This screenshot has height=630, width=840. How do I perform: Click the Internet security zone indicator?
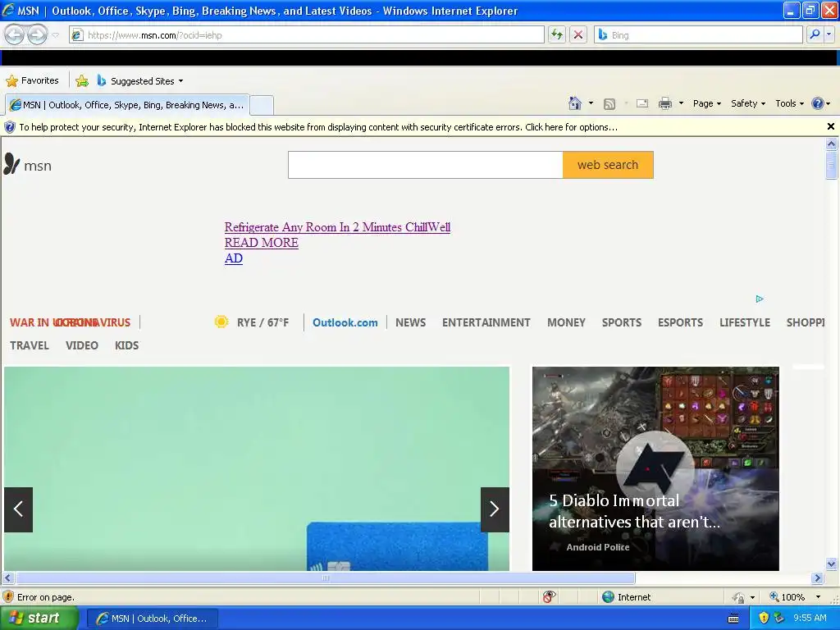[627, 597]
